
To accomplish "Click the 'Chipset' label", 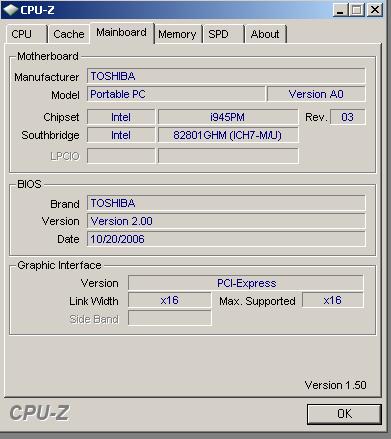I will (61, 117).
